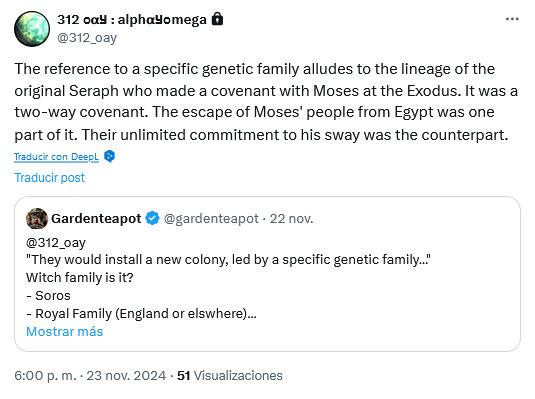Click the 6:00 p. m. · 23 nov. 2024 timestamp
Screen dimensions: 535x399
pyautogui.click(x=90, y=375)
